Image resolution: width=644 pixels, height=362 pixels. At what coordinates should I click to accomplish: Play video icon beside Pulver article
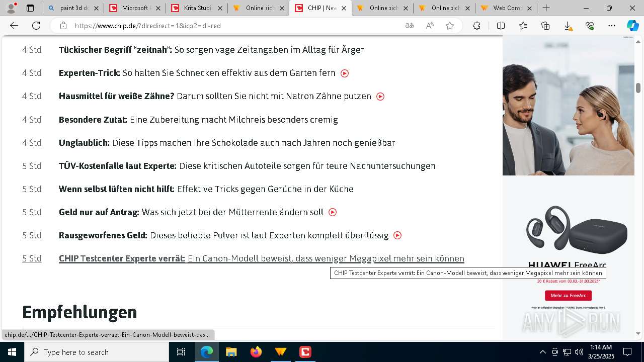coord(397,235)
